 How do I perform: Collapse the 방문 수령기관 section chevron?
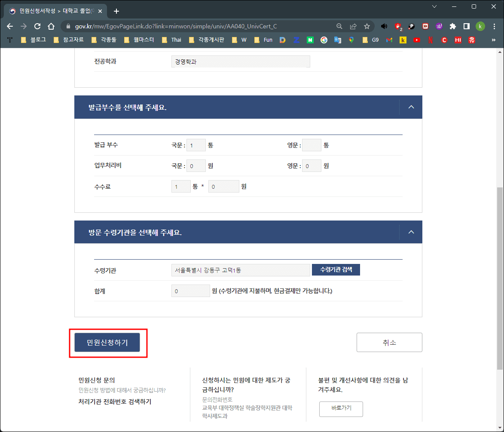(411, 232)
